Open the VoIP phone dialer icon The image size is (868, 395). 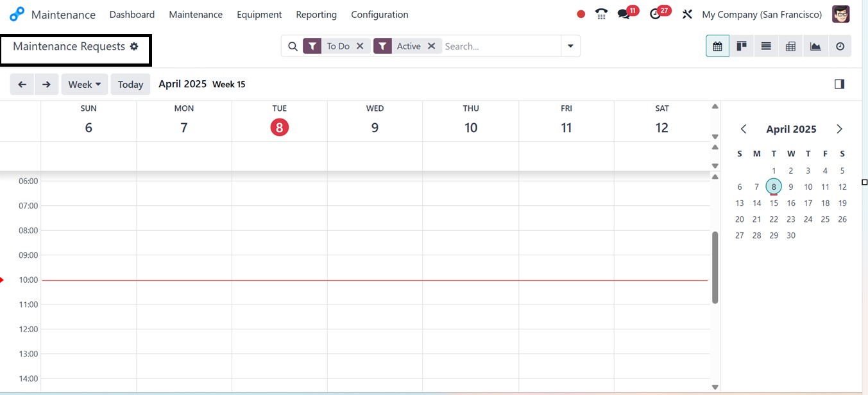coord(601,14)
